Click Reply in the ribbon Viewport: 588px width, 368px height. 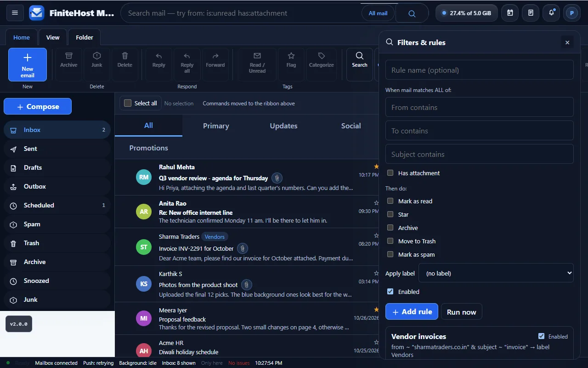159,64
